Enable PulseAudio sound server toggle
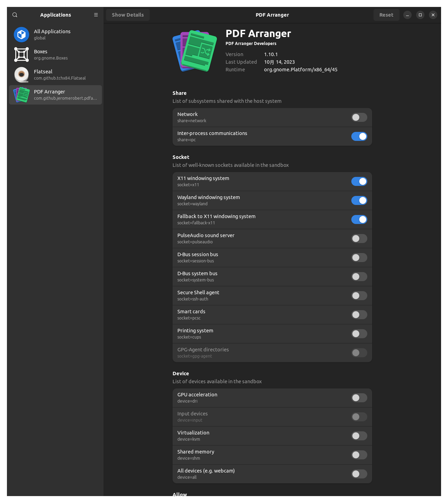 pyautogui.click(x=359, y=239)
